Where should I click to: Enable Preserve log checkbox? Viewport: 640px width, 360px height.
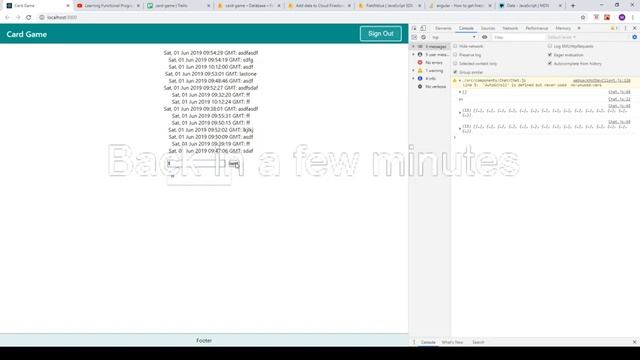[x=456, y=55]
